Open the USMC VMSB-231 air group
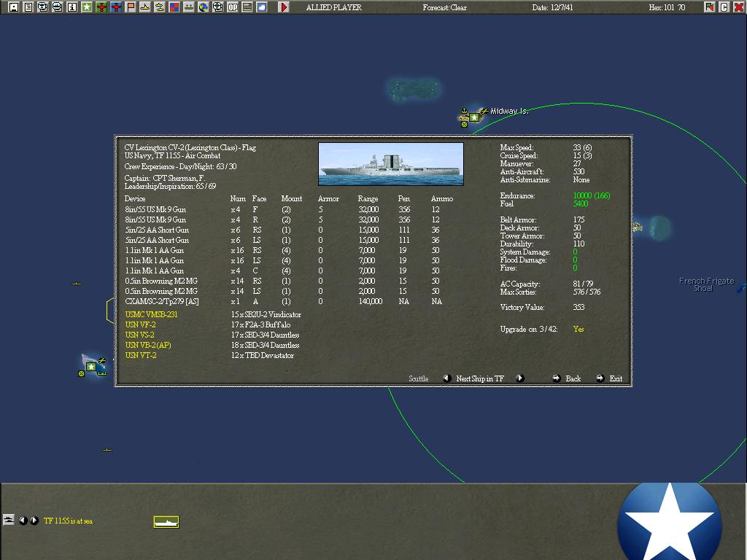747x560 pixels. coord(151,314)
